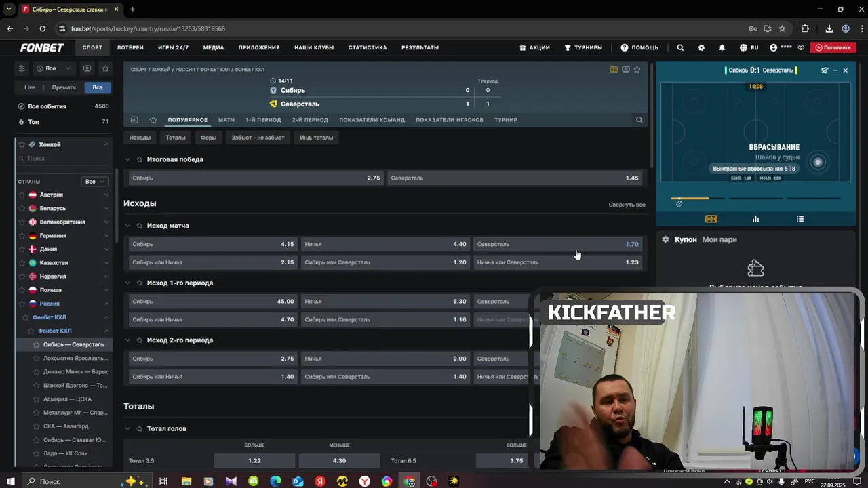Open sidebar filter settings sliders icon
Screen dimensions: 868x488
22,68
